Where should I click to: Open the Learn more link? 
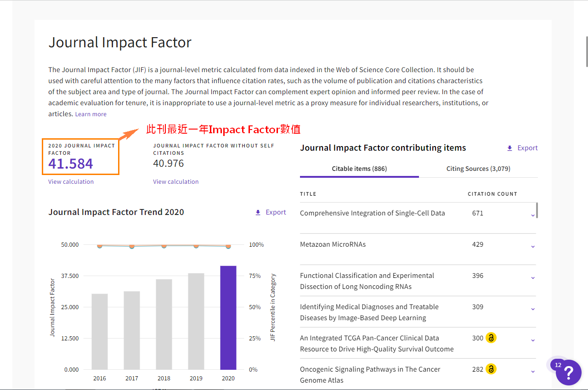click(x=91, y=114)
